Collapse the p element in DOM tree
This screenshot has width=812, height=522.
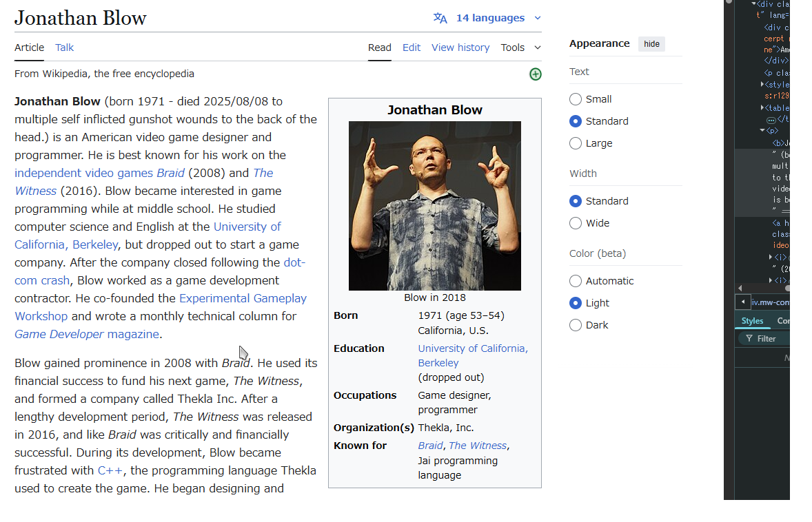point(762,130)
